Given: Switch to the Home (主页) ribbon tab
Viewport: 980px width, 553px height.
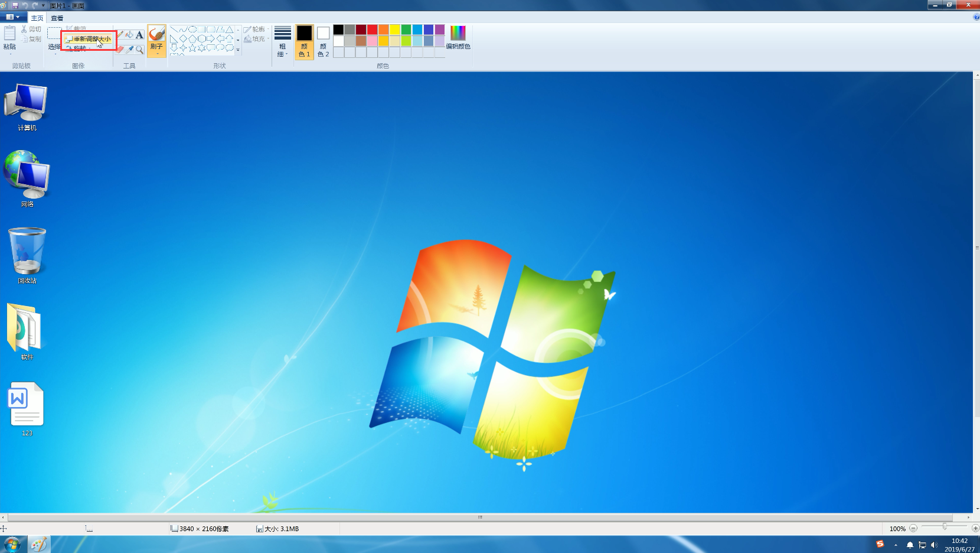Looking at the screenshot, I should (37, 18).
